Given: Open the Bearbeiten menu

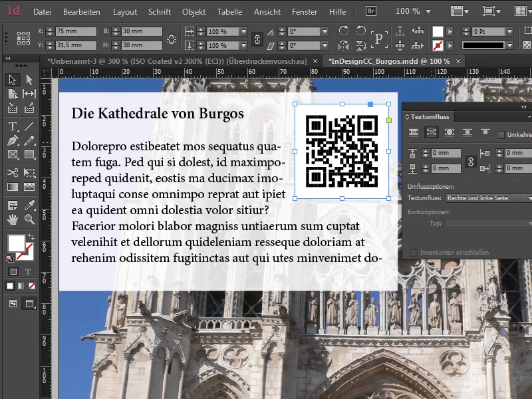Looking at the screenshot, I should click(82, 12).
